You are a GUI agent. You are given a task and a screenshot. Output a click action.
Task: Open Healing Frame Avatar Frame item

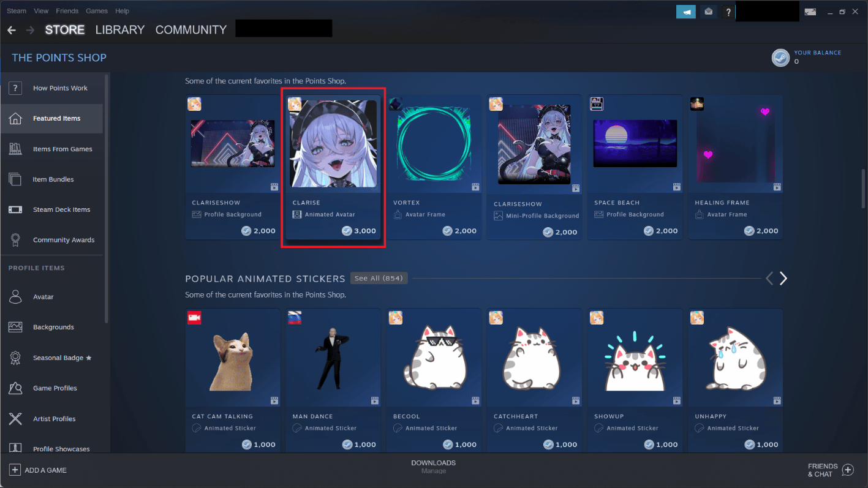tap(735, 167)
